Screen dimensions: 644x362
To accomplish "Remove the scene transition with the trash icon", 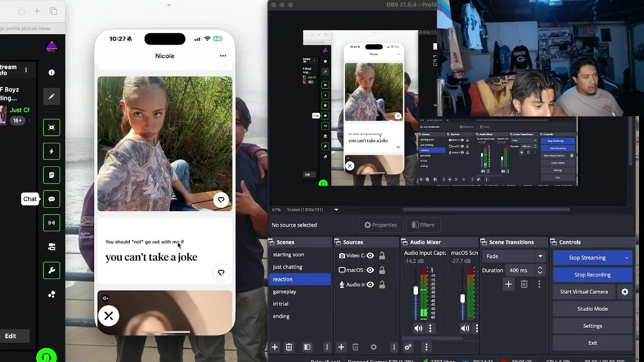I will tap(524, 285).
